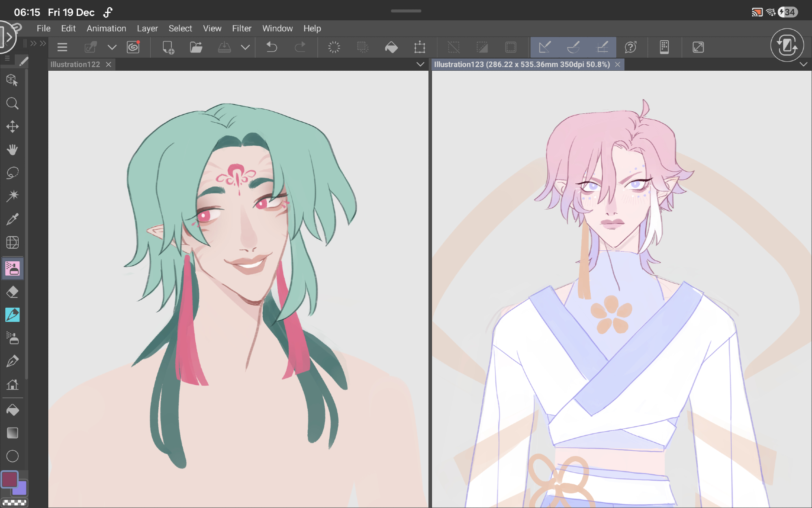Toggle Snap to Special Ruler
812x508 pixels.
[573, 47]
